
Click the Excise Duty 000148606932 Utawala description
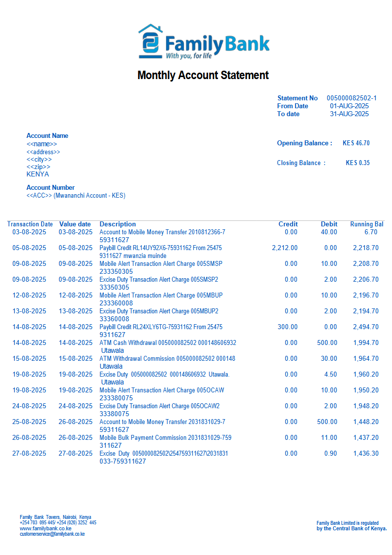point(164,378)
